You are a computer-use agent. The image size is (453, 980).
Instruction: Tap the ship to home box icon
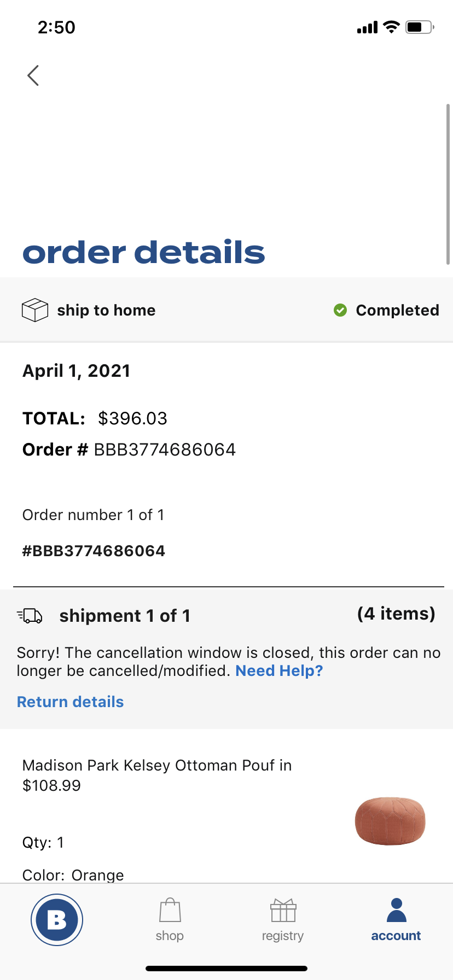(x=35, y=310)
